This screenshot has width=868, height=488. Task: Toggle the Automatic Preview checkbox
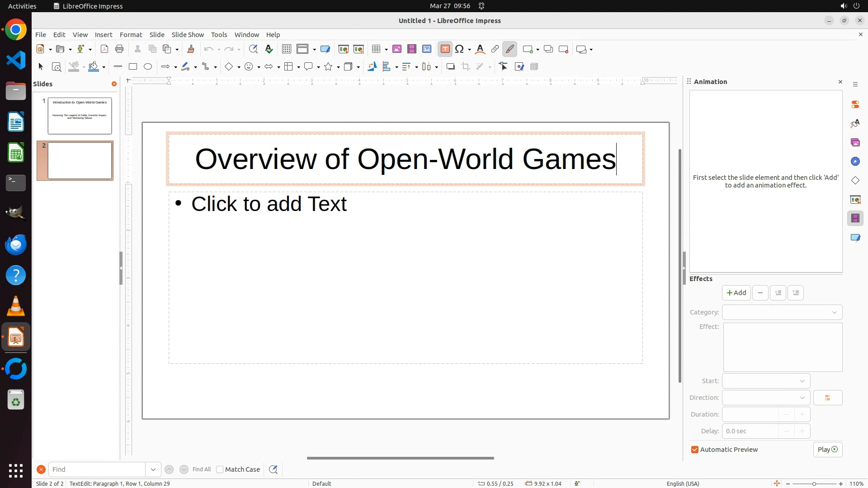click(x=695, y=450)
